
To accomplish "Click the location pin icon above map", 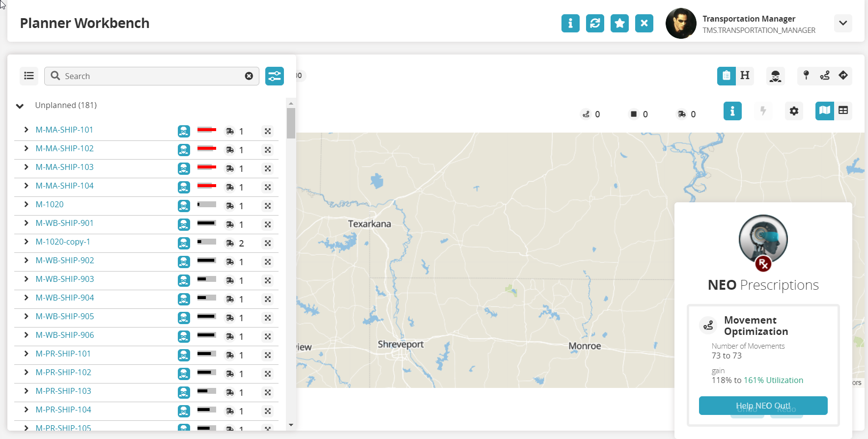I will 806,75.
